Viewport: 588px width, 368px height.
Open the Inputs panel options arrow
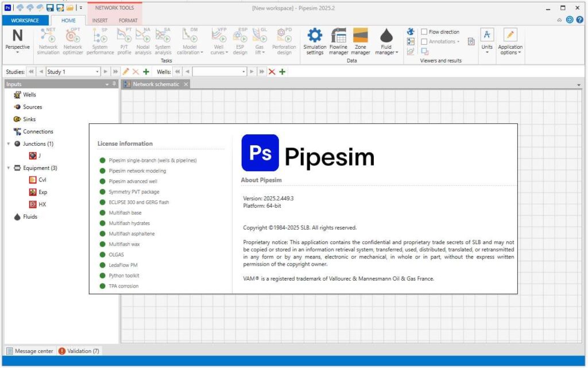pyautogui.click(x=107, y=84)
